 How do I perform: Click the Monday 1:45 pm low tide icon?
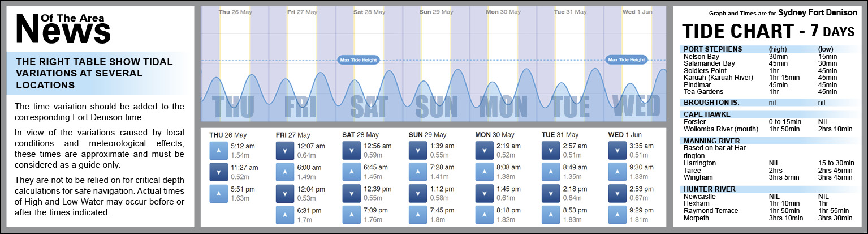[x=484, y=194]
